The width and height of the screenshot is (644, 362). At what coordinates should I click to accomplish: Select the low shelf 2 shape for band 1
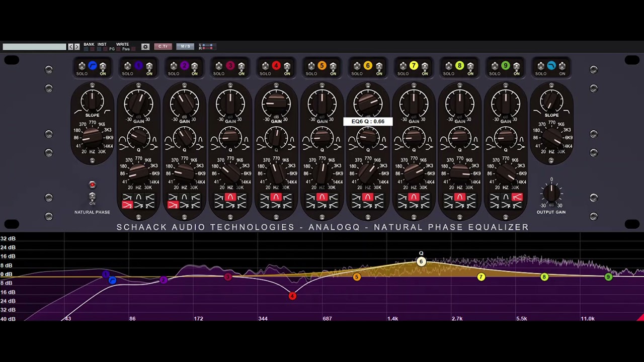(x=127, y=205)
